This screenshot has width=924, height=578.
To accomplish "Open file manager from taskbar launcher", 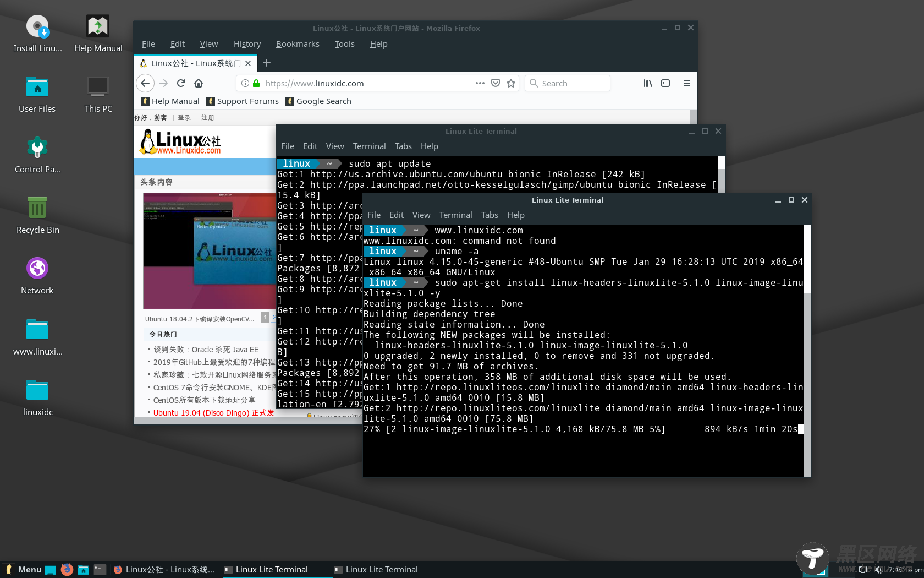I will tap(83, 570).
